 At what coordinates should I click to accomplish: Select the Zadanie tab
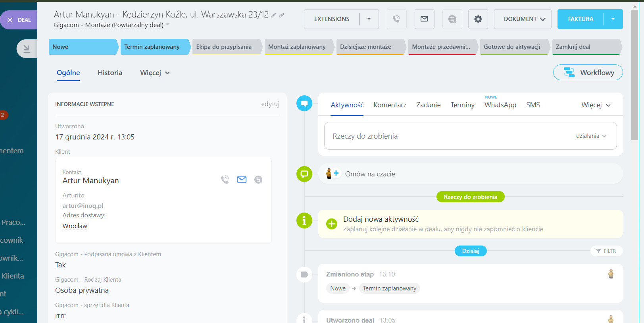coord(428,105)
